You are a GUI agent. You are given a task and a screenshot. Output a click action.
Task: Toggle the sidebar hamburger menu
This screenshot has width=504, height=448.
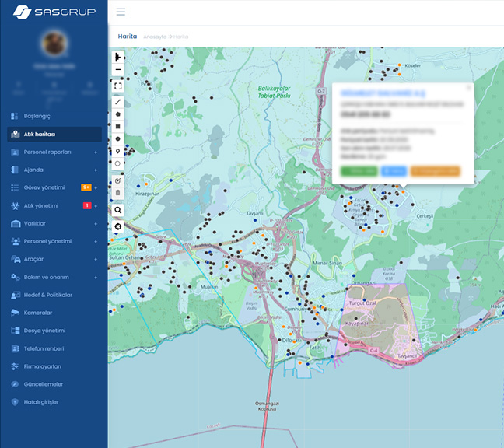pos(121,12)
